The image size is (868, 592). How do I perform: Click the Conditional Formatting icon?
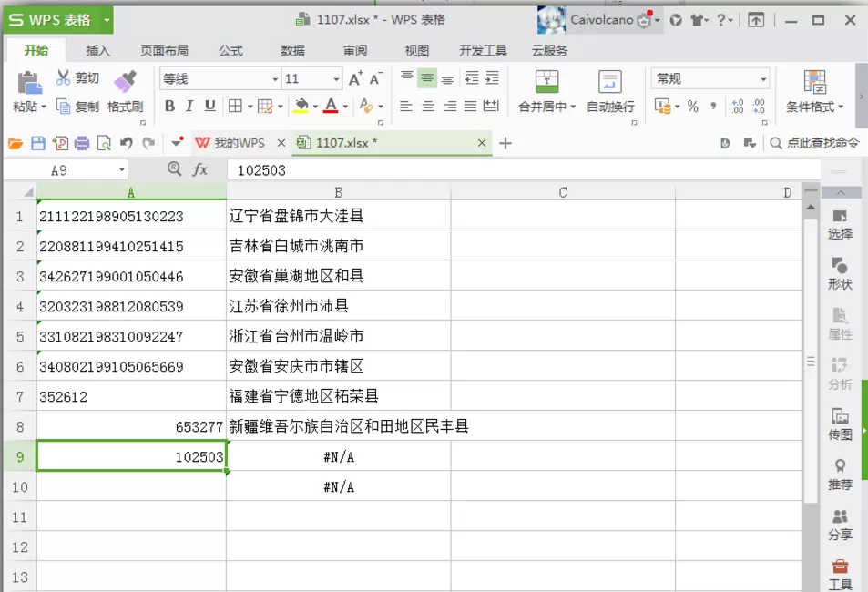click(814, 81)
